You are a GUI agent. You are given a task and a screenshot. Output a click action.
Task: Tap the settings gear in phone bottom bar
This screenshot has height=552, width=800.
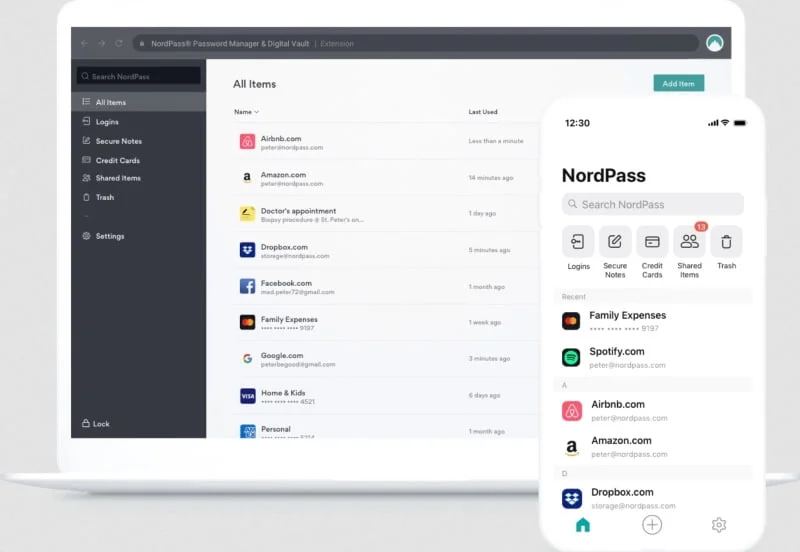(719, 524)
